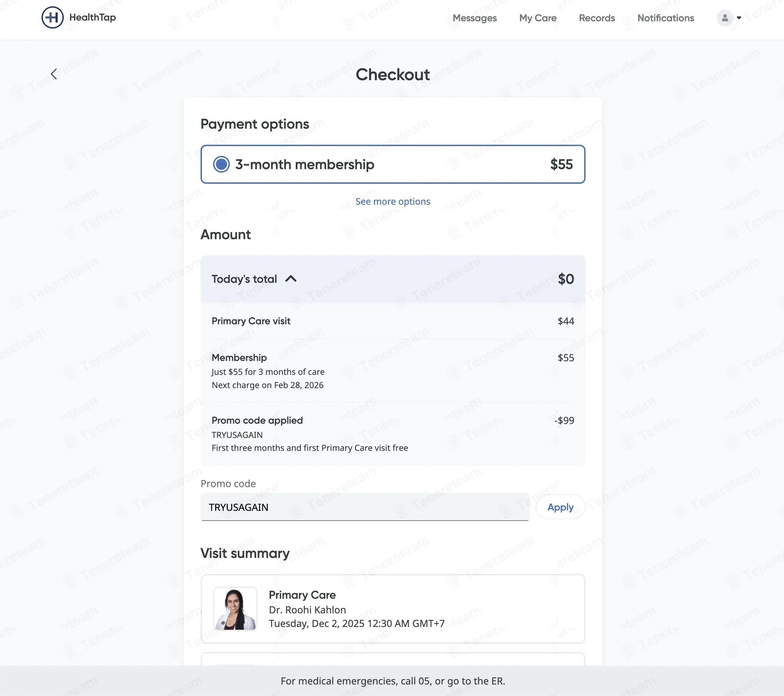Click Dr. Roohi Kahlon's photo thumbnail

[235, 608]
